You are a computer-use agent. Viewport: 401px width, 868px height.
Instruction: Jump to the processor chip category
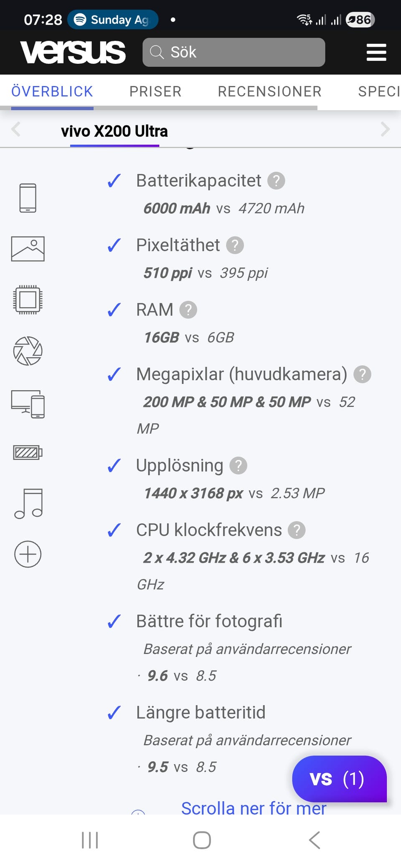(28, 300)
